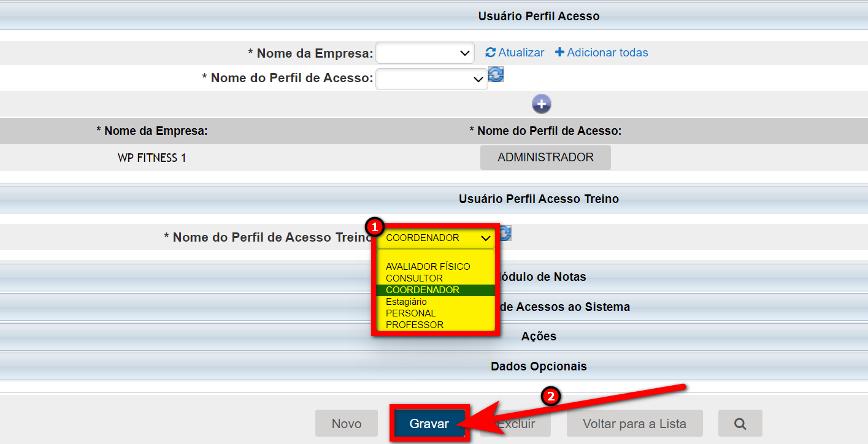The image size is (868, 444).
Task: Select Estagiário from the dropdown list
Action: coord(406,302)
